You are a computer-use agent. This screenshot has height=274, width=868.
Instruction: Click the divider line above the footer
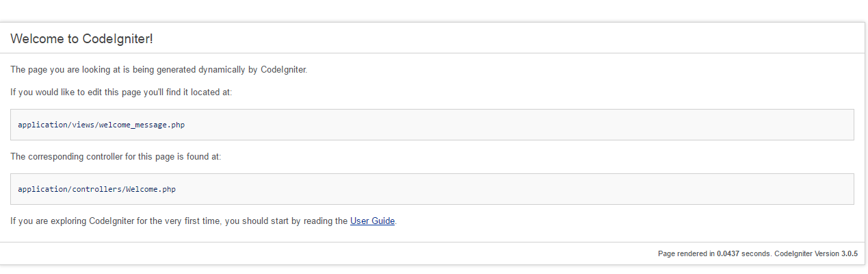(432, 242)
